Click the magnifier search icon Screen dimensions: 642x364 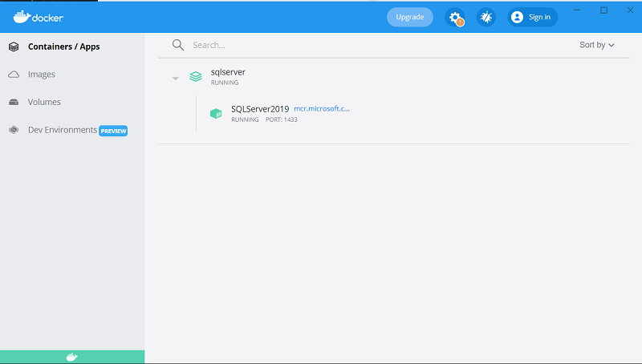[x=178, y=45]
